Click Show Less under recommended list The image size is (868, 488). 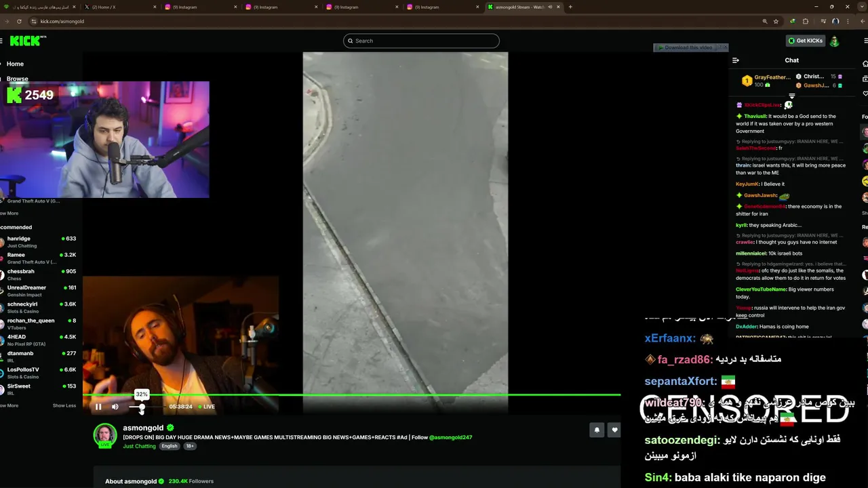64,405
